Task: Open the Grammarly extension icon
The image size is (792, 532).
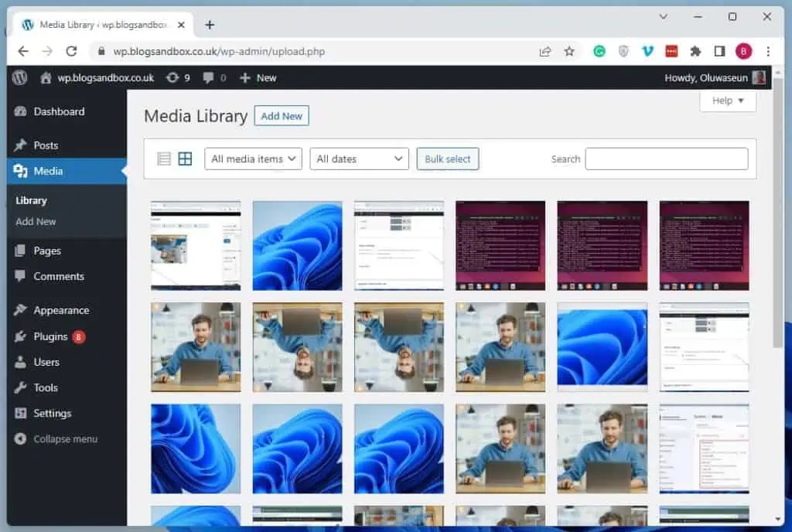Action: tap(599, 51)
